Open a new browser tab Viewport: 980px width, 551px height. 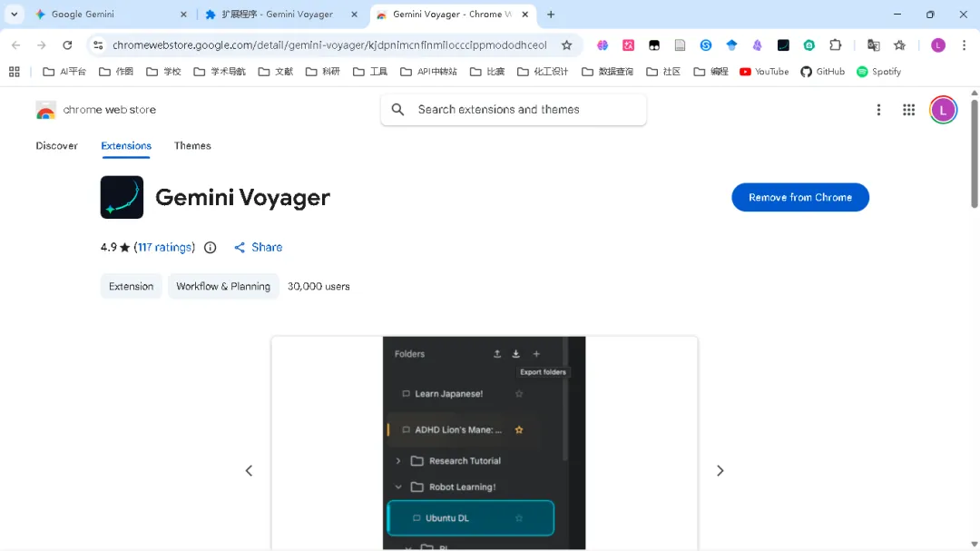pyautogui.click(x=551, y=15)
